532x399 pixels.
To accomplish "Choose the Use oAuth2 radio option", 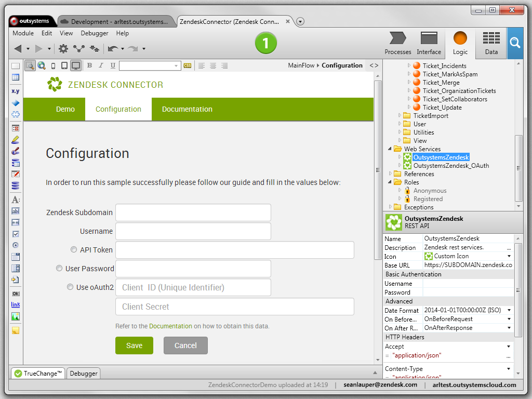I will coord(70,287).
